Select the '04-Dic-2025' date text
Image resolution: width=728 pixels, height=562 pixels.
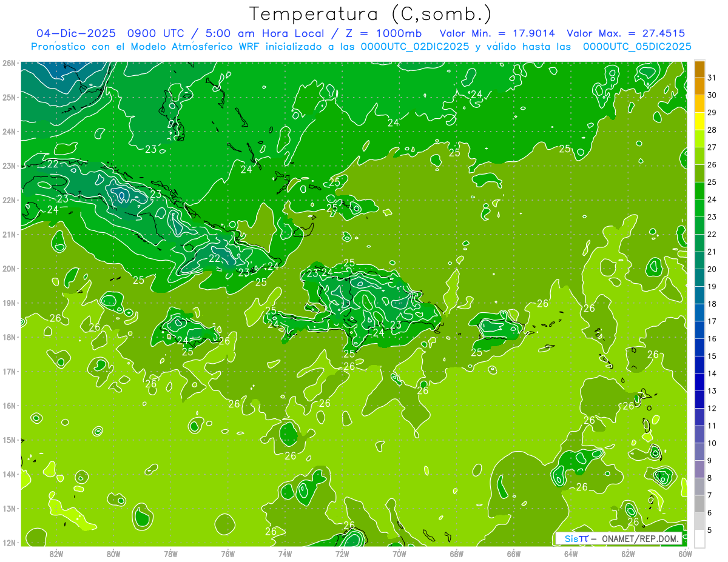[x=76, y=33]
